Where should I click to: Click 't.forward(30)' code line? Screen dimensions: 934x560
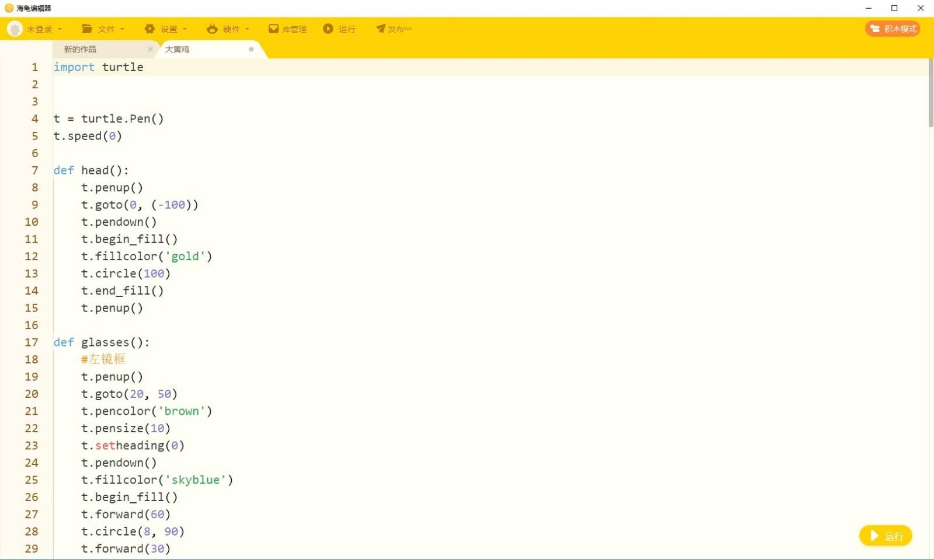(126, 549)
